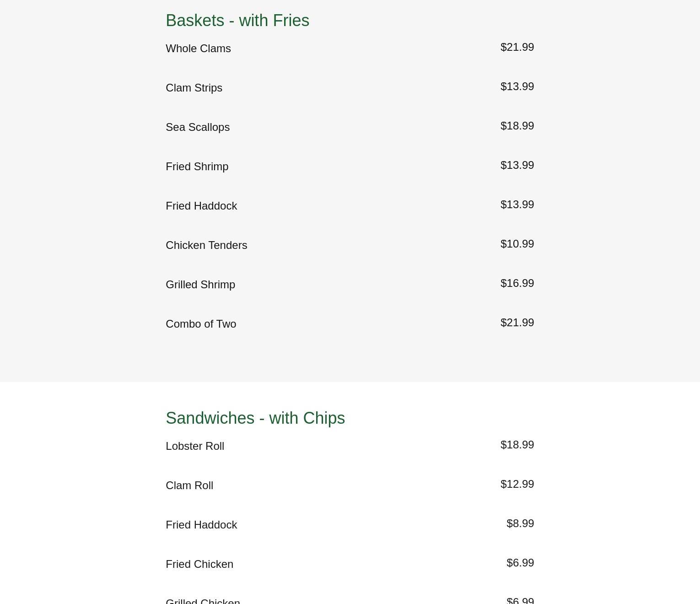This screenshot has width=700, height=604.
Task: Click the Combo of Two item
Action: [x=201, y=324]
